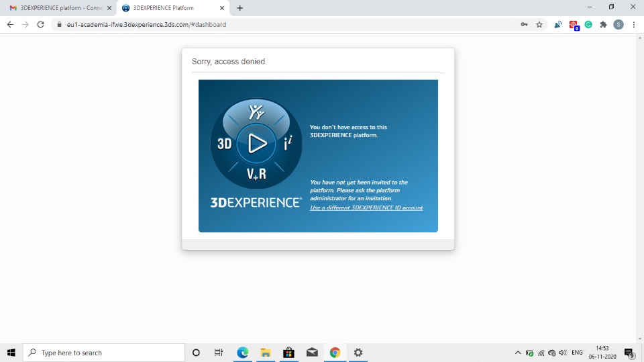Open the volume speaker tray icon
644x362 pixels.
tap(563, 353)
